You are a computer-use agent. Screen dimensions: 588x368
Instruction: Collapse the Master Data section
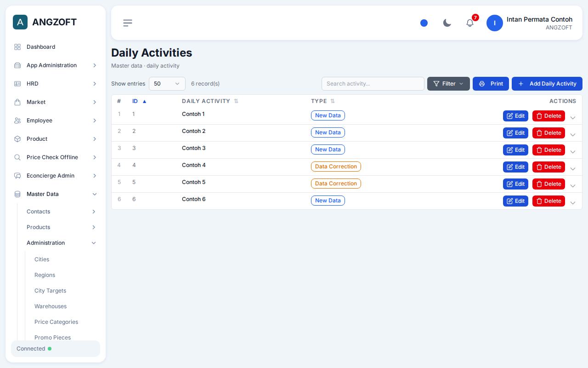click(x=56, y=194)
